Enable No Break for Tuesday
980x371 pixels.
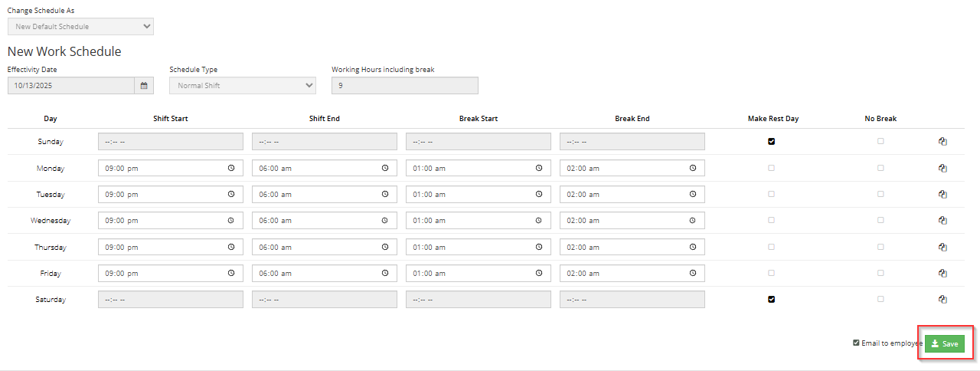click(x=880, y=195)
